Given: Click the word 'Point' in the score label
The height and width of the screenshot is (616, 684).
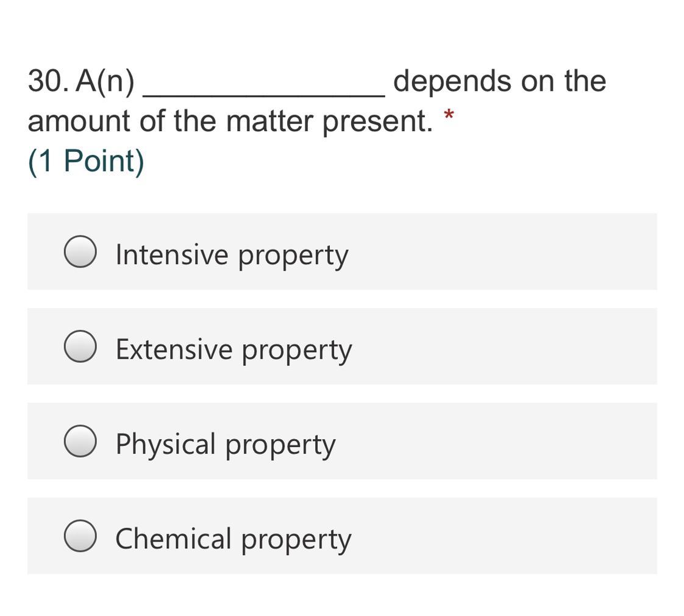Looking at the screenshot, I should 100,160.
